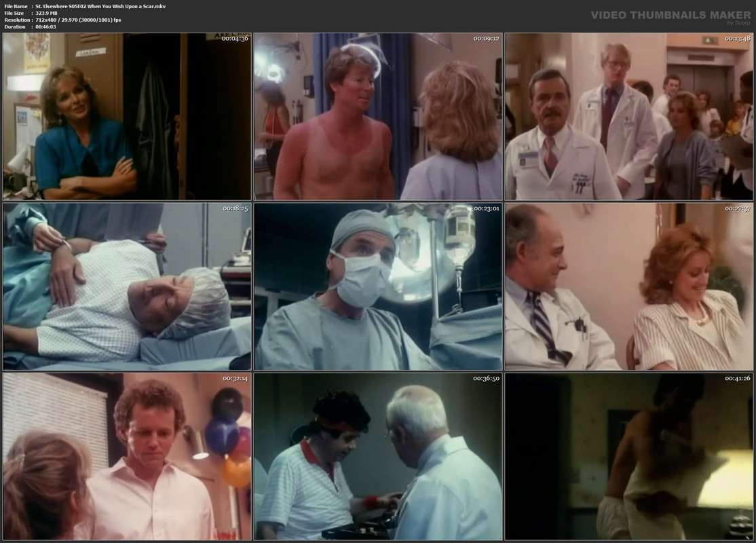Select the thumbnail stamped 00:23:01
Image resolution: width=756 pixels, height=543 pixels.
[378, 286]
